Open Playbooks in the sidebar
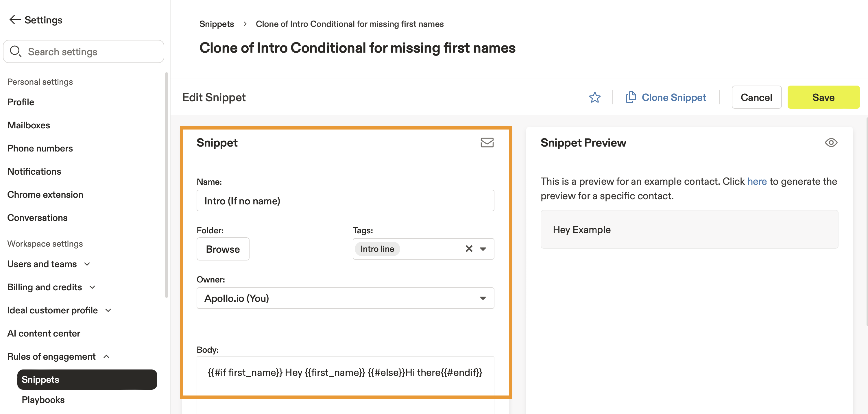Screen dimensions: 868x414 tap(43, 400)
